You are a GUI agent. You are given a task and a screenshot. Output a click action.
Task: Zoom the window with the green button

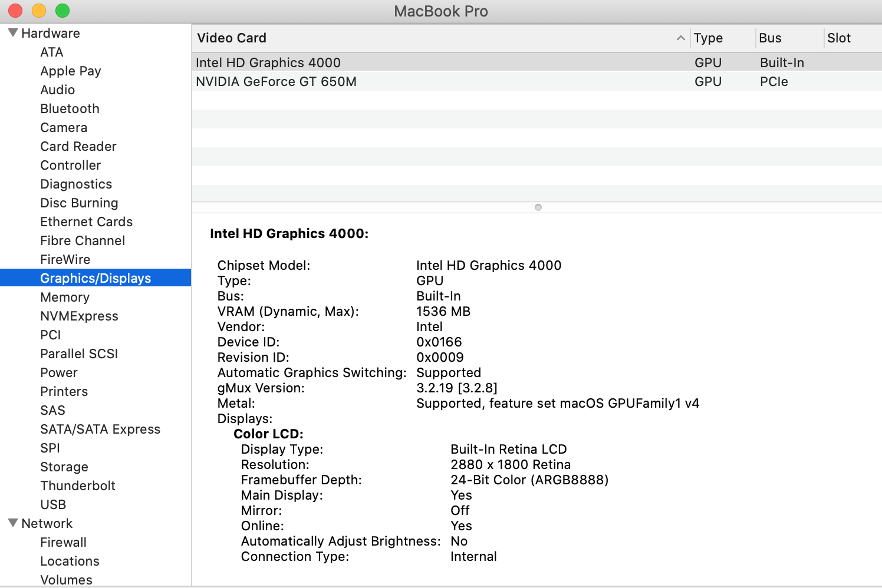(62, 11)
